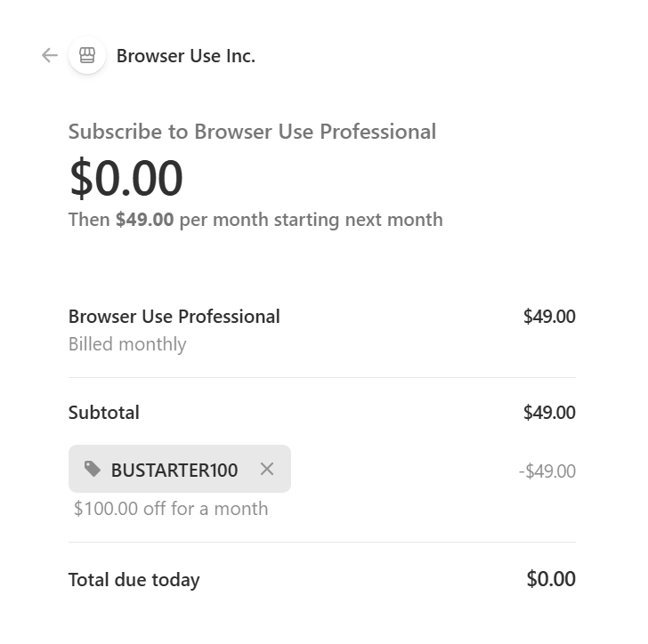Click the large $0.00 price at top

[x=126, y=178]
